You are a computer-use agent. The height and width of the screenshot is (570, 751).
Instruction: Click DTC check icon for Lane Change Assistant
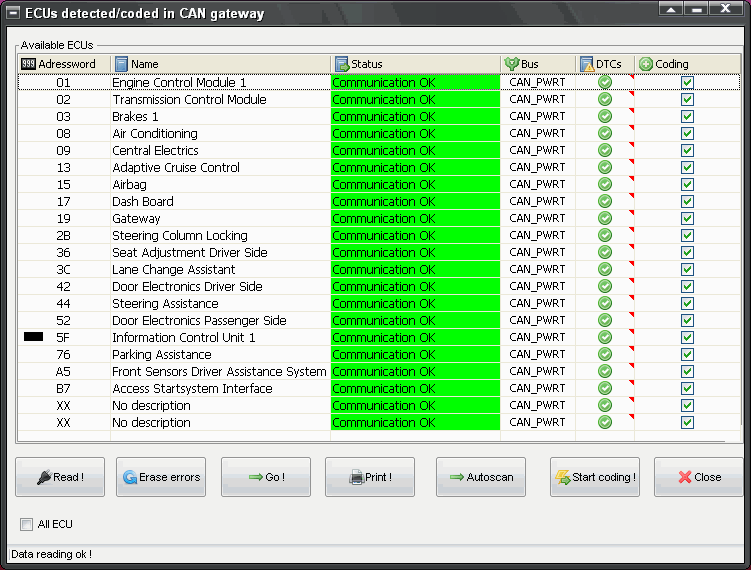[605, 269]
